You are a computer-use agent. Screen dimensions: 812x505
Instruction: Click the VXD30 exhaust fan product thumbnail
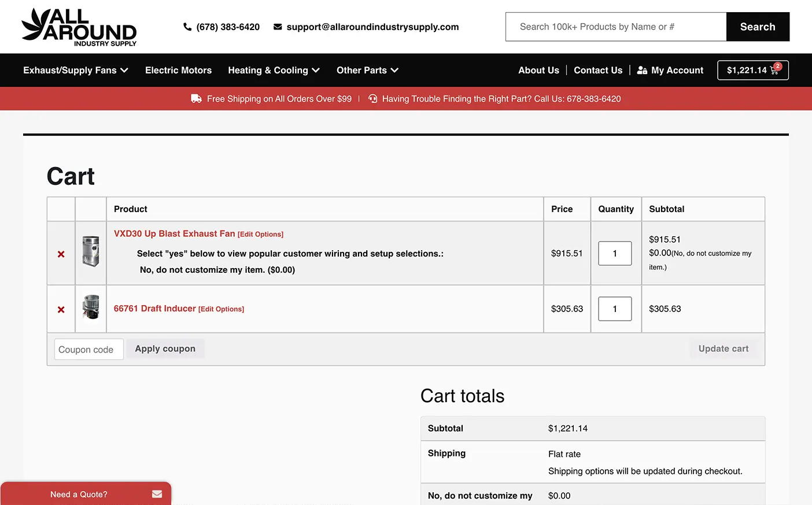coord(91,252)
